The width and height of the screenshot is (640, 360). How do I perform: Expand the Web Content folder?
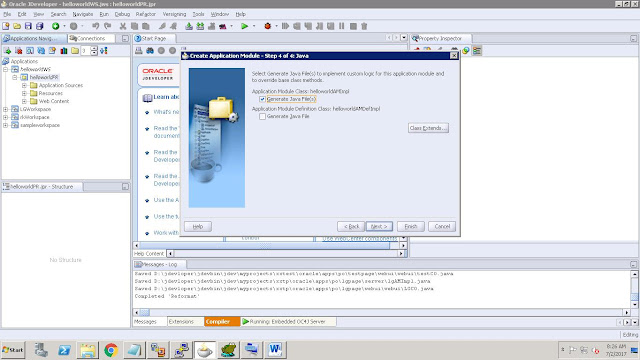[24, 101]
